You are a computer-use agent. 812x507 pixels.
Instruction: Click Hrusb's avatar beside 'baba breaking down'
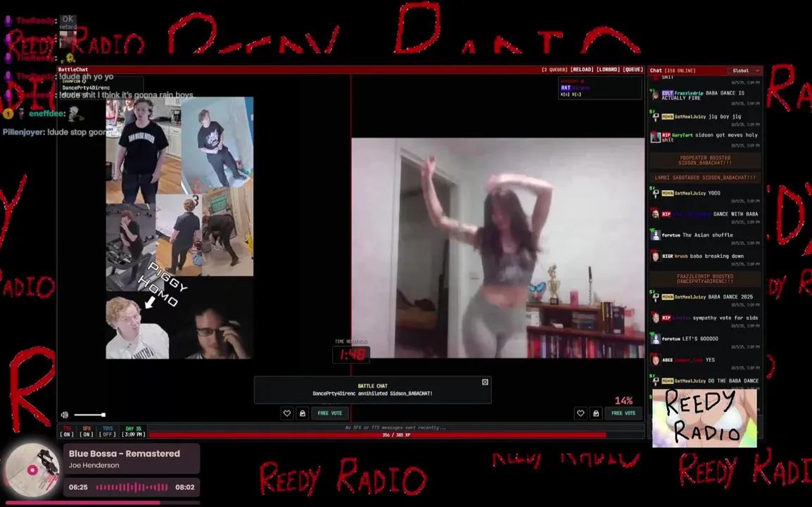click(x=656, y=256)
